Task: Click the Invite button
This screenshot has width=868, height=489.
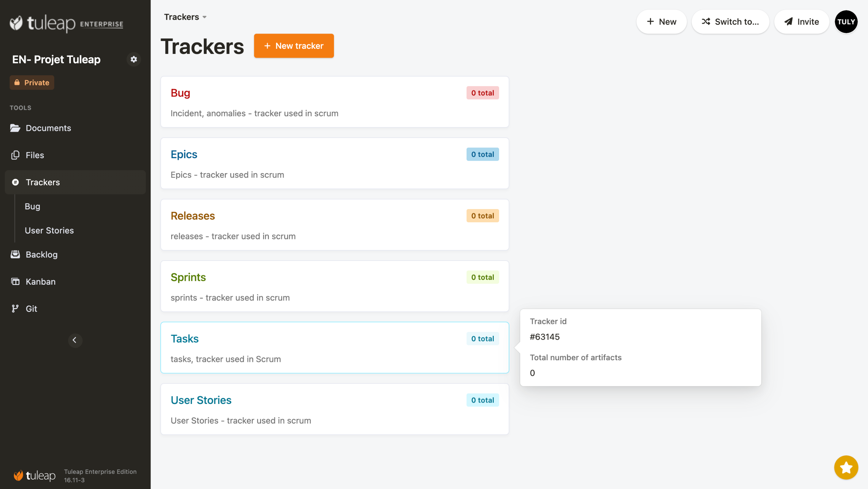Action: coord(802,22)
